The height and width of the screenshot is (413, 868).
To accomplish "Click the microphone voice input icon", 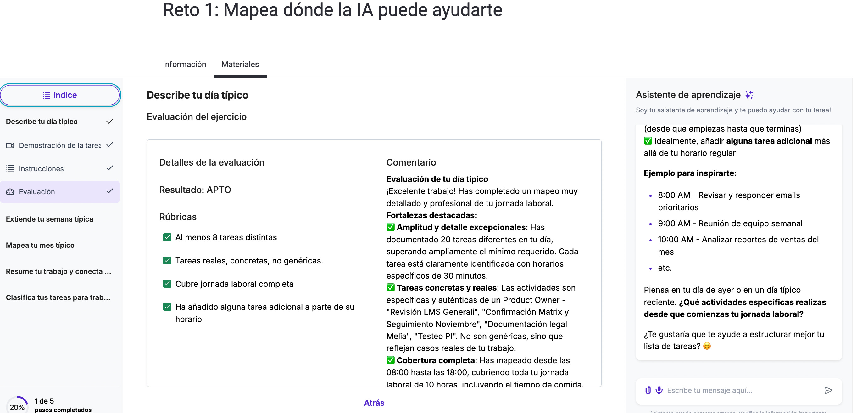I will tap(659, 390).
